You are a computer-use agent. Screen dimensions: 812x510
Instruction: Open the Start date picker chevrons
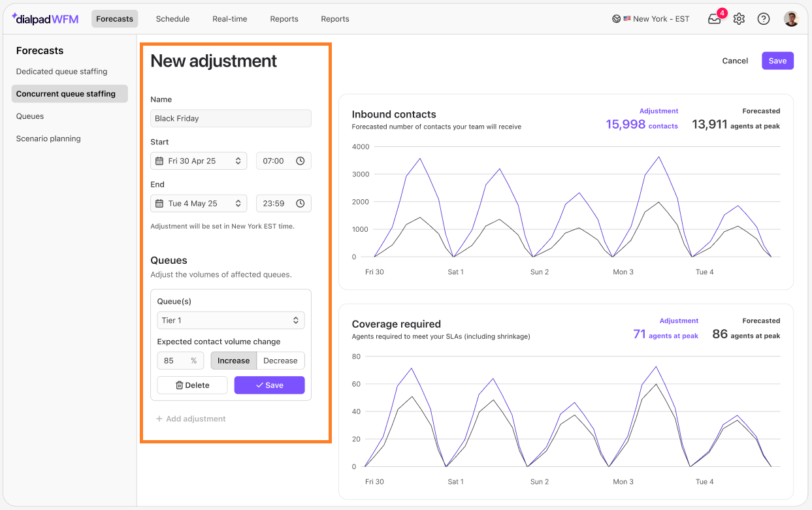[238, 161]
